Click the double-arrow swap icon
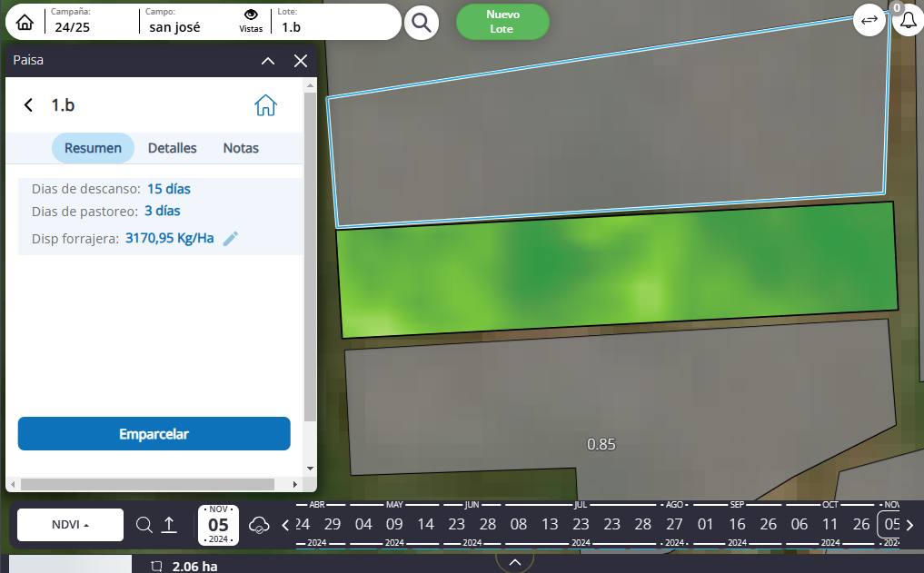Viewport: 924px width, 573px height. (869, 20)
